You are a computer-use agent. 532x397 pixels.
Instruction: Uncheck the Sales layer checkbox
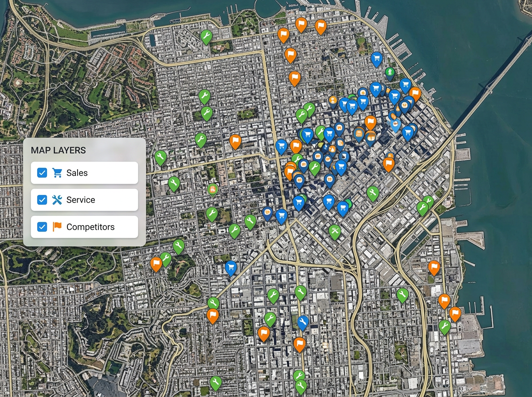42,173
